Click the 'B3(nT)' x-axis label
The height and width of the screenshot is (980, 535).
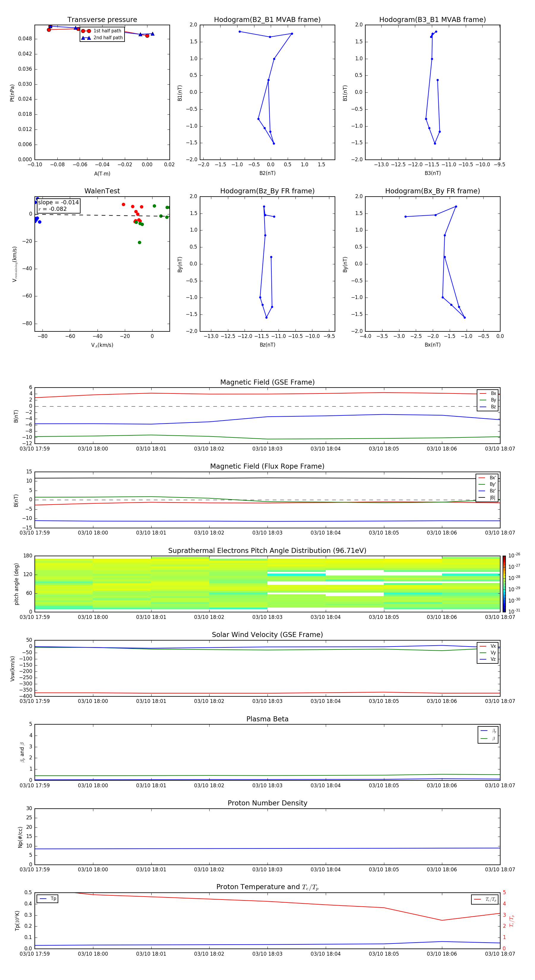click(x=432, y=173)
